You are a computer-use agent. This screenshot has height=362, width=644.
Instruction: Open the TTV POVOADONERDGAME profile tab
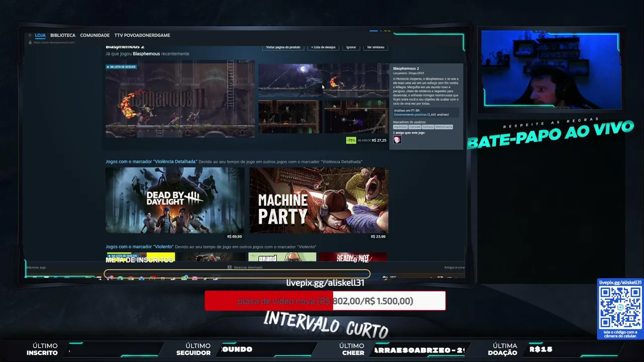(x=142, y=35)
